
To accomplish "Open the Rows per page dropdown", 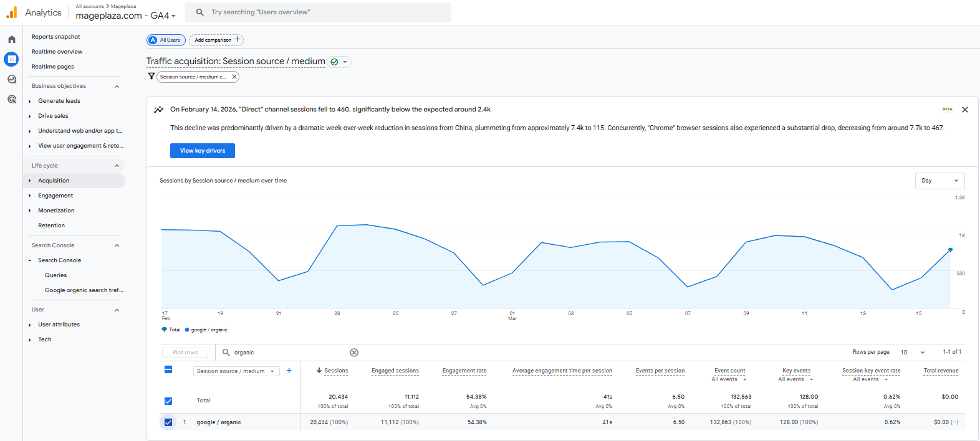I will pyautogui.click(x=912, y=353).
